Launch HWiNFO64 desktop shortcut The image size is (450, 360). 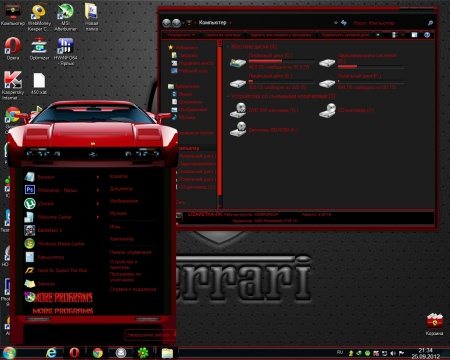(65, 52)
